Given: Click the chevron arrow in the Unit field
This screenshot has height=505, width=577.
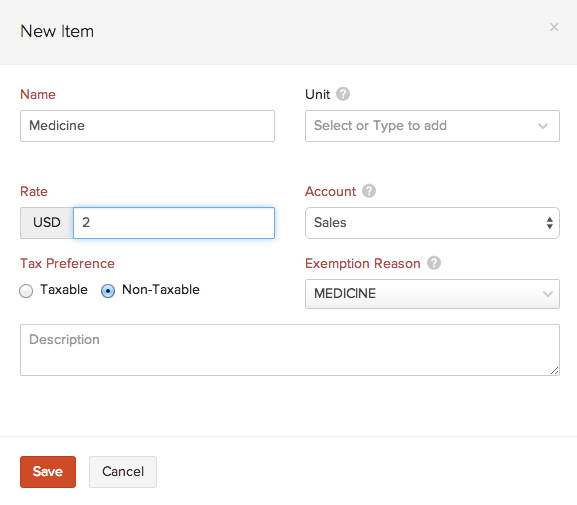Looking at the screenshot, I should click(x=543, y=126).
